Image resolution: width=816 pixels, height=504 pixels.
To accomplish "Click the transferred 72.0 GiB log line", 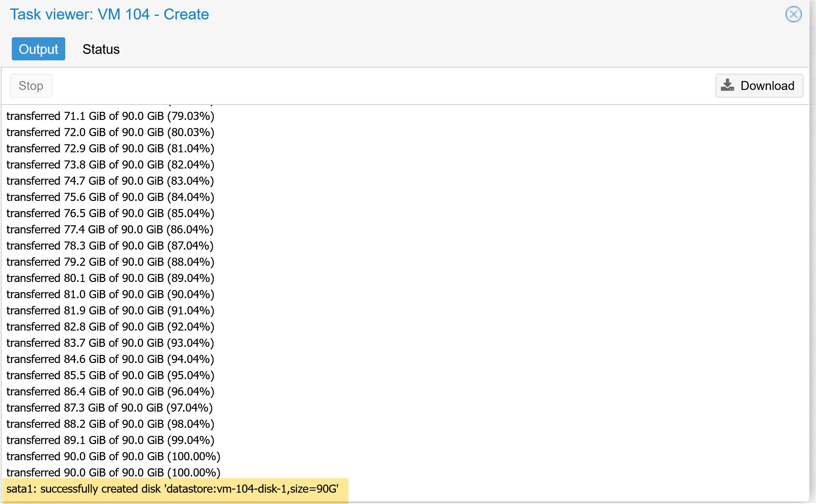I will 110,132.
